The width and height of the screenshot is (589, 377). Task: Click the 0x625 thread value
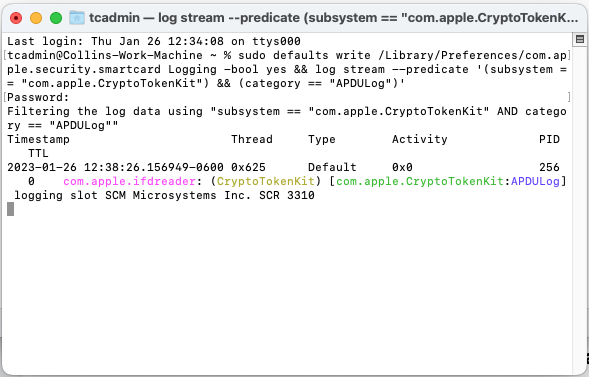(x=248, y=167)
